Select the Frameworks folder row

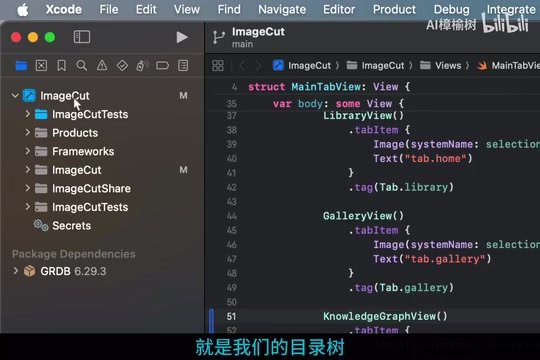(102, 151)
